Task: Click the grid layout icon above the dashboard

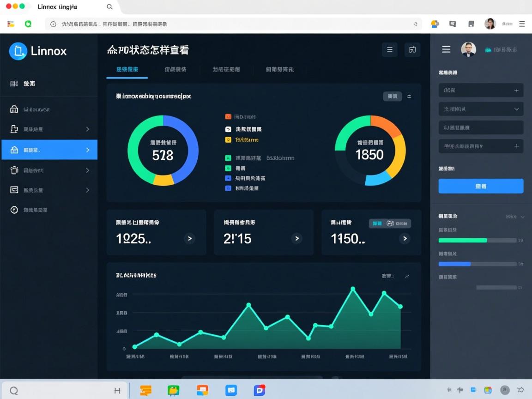Action: [x=412, y=49]
